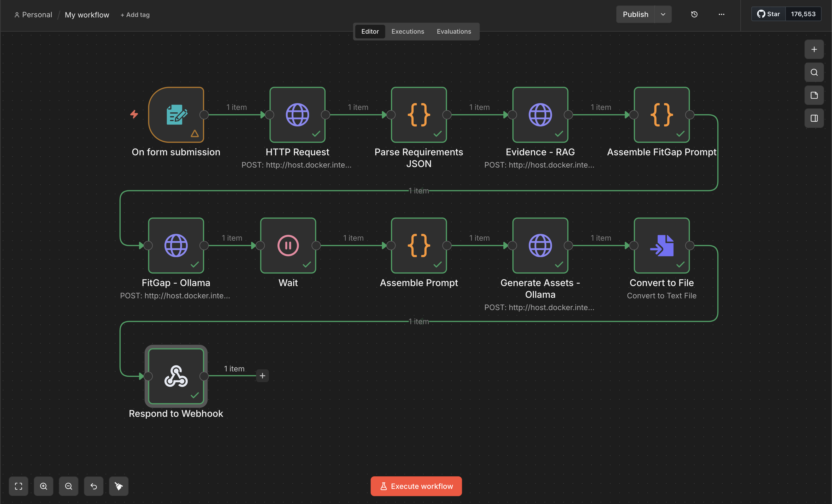Toggle the side panel layout icon
832x504 pixels.
pos(814,118)
